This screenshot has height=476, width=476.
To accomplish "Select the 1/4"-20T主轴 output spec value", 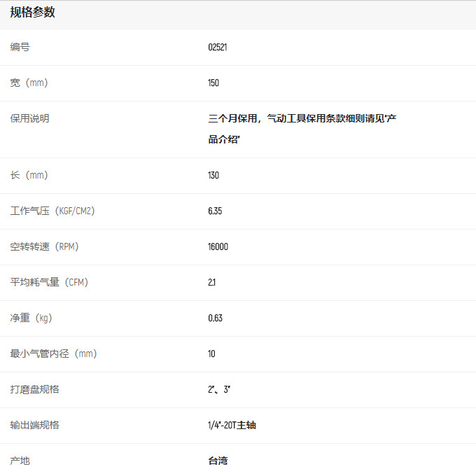I will click(x=232, y=426).
